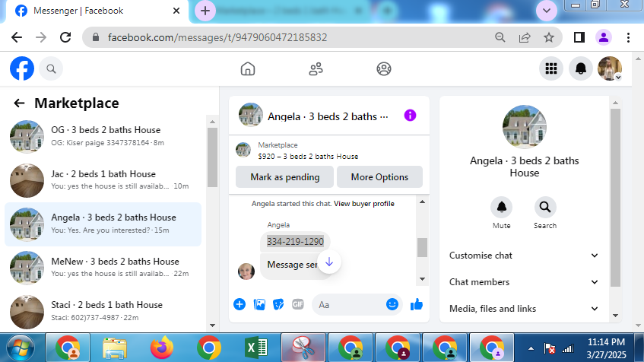Select Angela 3 beds 2 baths conversation
This screenshot has width=644, height=362.
[103, 224]
